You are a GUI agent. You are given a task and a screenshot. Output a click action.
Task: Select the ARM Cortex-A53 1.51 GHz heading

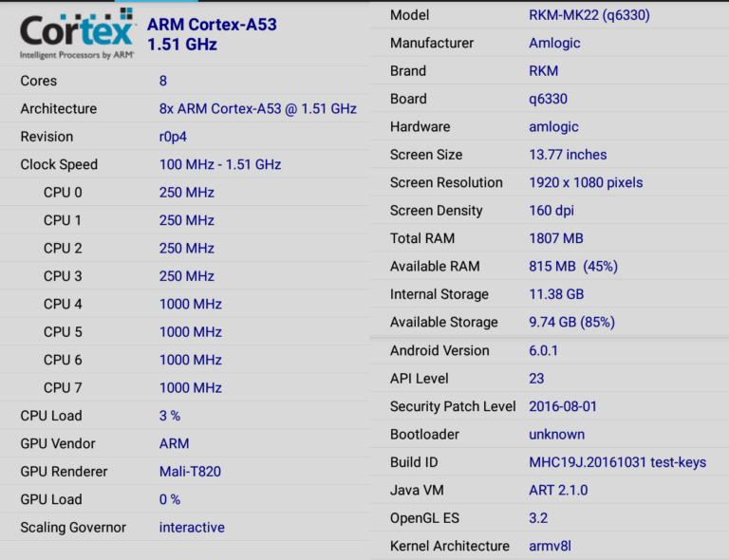coord(212,34)
